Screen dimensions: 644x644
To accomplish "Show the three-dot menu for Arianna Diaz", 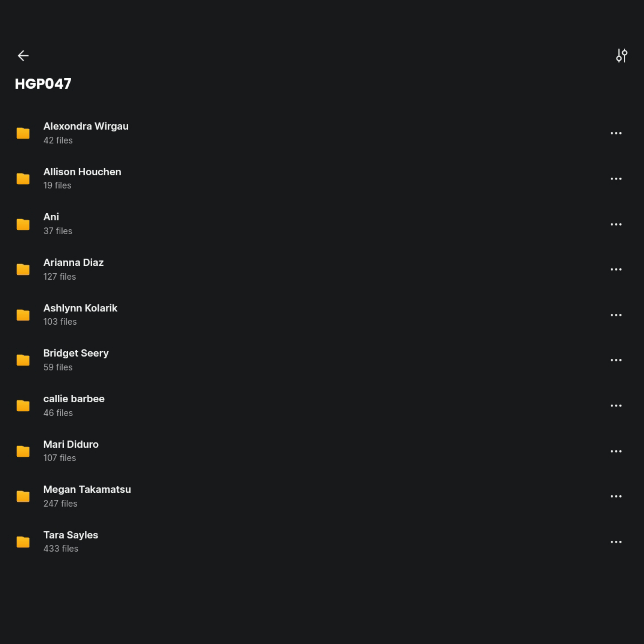I will [x=616, y=269].
